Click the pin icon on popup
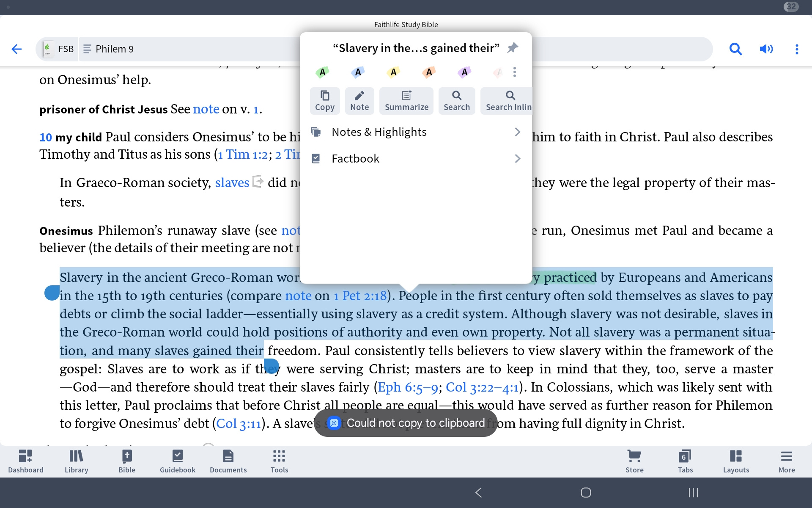 pos(513,48)
